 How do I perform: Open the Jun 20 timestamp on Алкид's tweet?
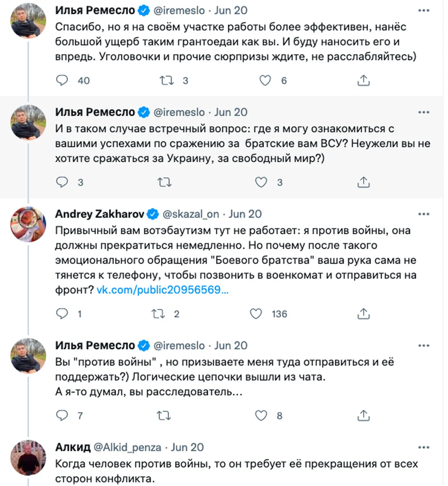coord(187,448)
